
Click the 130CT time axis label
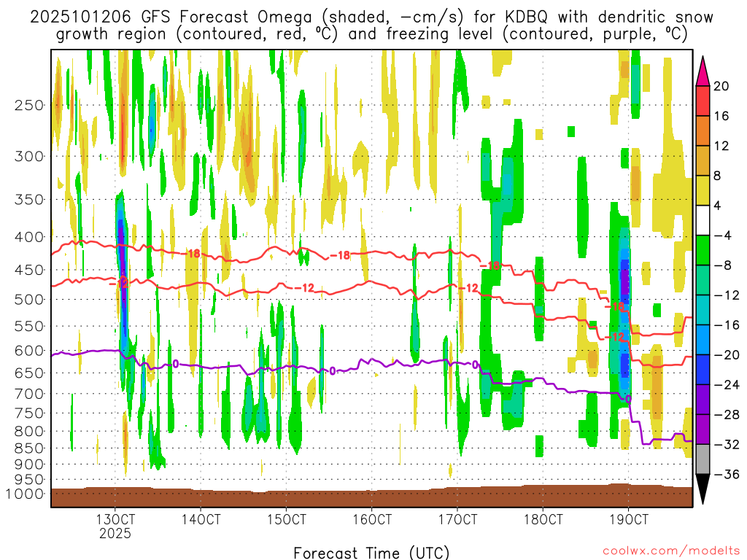115,519
